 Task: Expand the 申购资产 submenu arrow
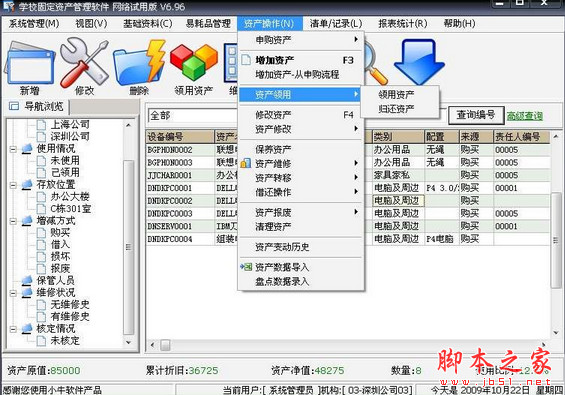tap(356, 39)
